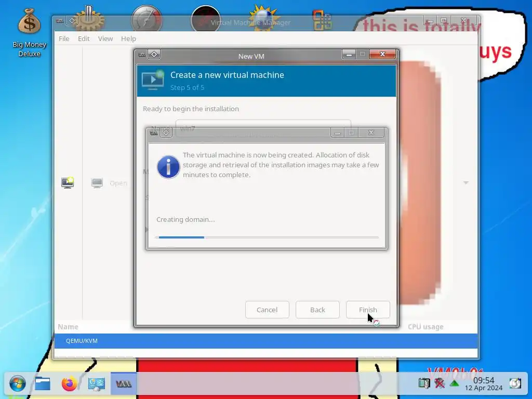This screenshot has width=532, height=399.
Task: Open the Help menu in Virtual Machine Manager
Action: 129,38
